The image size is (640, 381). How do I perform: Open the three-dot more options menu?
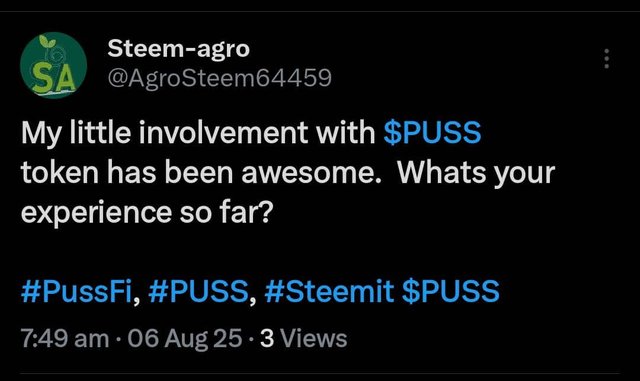coord(607,58)
